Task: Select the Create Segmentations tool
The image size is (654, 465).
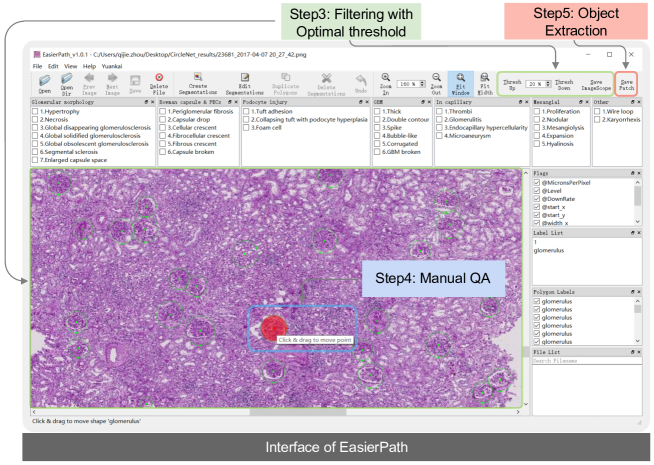Action: [x=198, y=83]
